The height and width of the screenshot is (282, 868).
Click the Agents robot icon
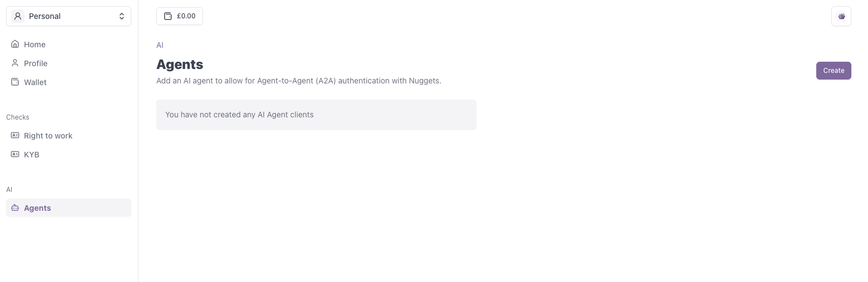point(15,207)
